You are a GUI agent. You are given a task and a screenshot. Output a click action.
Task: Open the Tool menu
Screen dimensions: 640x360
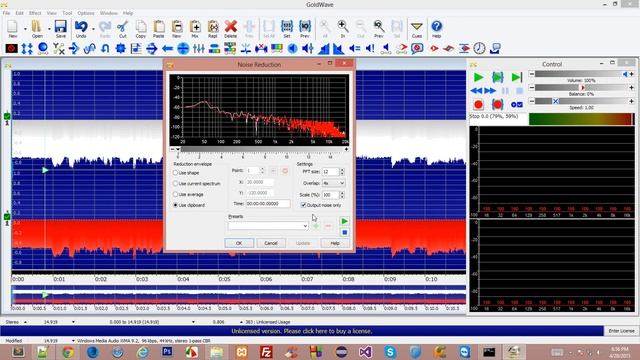67,13
